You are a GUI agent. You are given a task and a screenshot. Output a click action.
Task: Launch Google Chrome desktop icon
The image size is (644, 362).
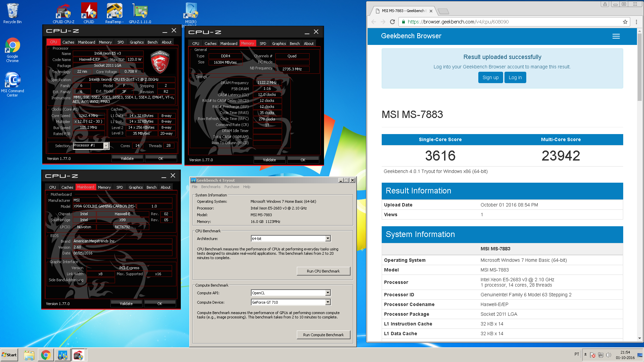coord(12,50)
